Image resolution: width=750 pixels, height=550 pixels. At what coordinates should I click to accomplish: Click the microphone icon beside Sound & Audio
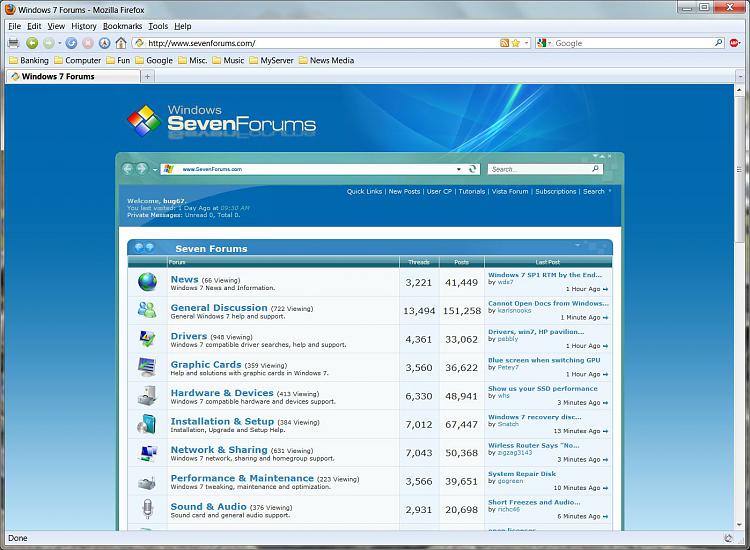pyautogui.click(x=147, y=509)
